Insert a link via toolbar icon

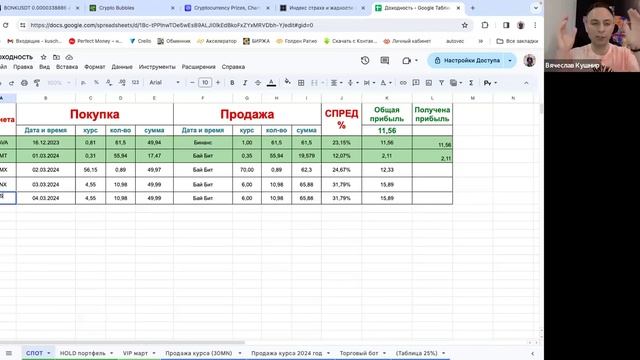(x=403, y=83)
